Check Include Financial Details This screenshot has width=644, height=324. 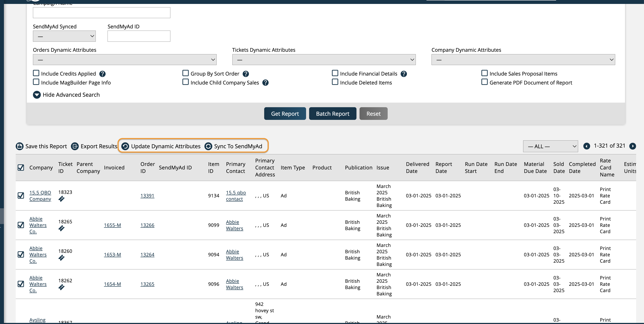tap(335, 73)
